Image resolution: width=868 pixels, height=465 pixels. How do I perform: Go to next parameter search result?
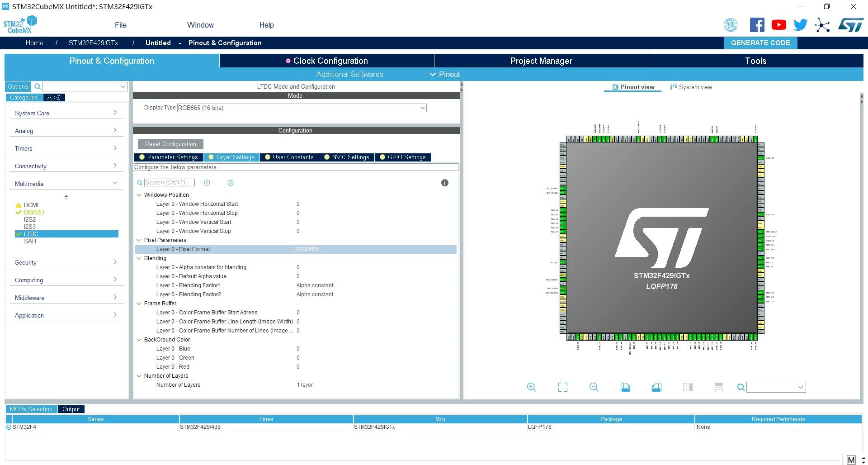point(231,183)
